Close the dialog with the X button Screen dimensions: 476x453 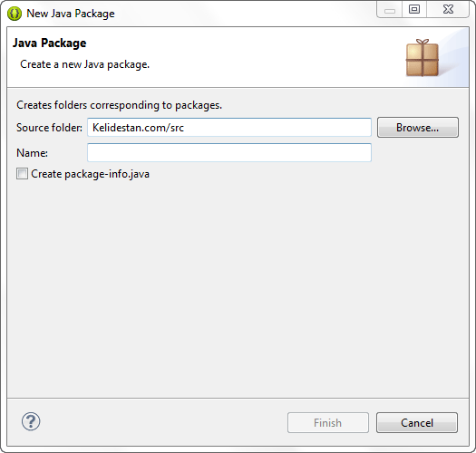[448, 10]
